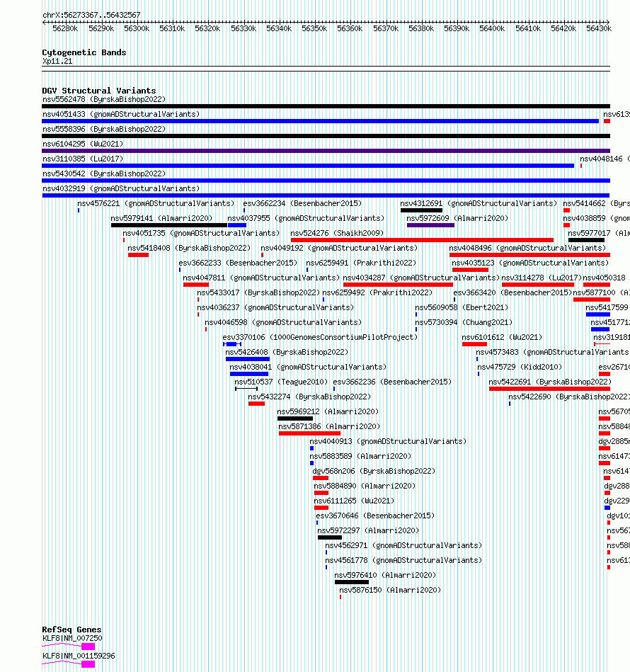
Task: Click the nsv5969212 (Almarri2020) black bar
Action: (x=295, y=418)
